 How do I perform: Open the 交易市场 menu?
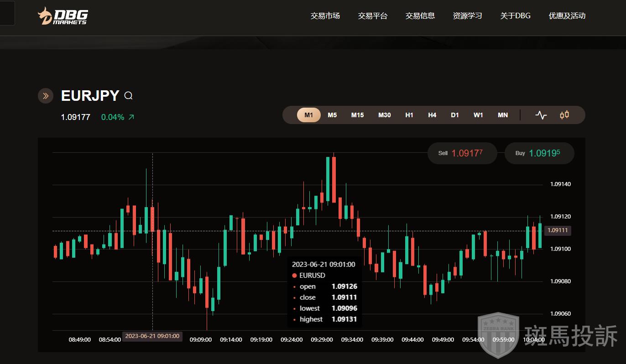click(x=325, y=16)
